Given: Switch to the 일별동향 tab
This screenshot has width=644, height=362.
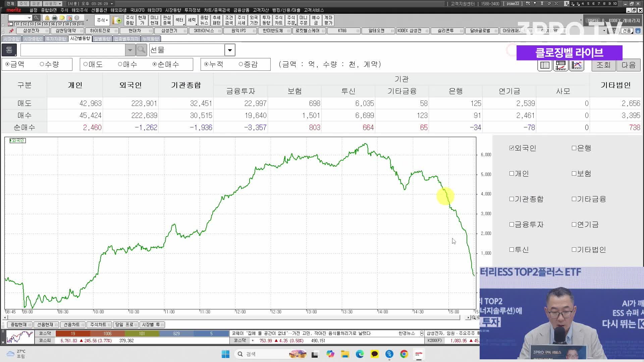Looking at the screenshot, I should [x=102, y=39].
